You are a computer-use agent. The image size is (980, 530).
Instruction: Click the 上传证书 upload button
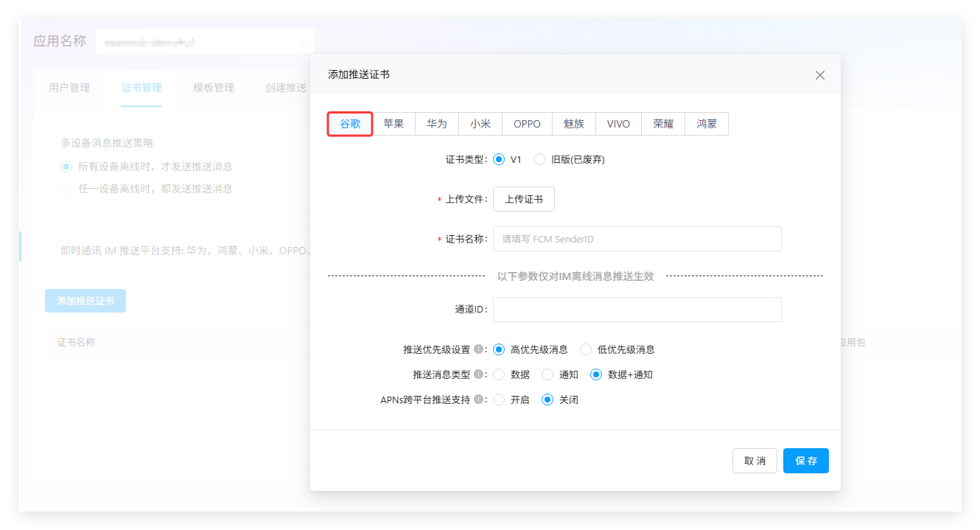point(523,199)
